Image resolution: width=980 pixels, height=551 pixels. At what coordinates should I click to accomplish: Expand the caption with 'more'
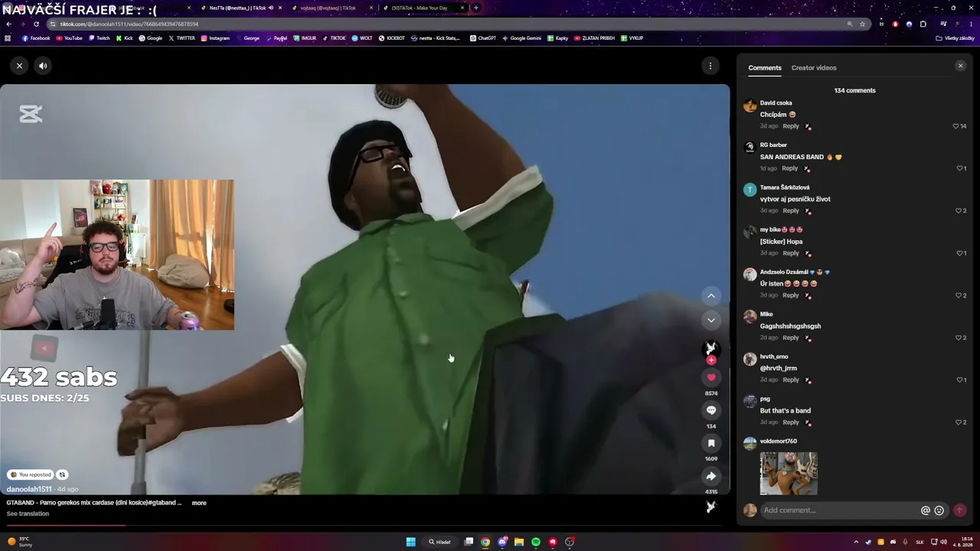[x=199, y=503]
